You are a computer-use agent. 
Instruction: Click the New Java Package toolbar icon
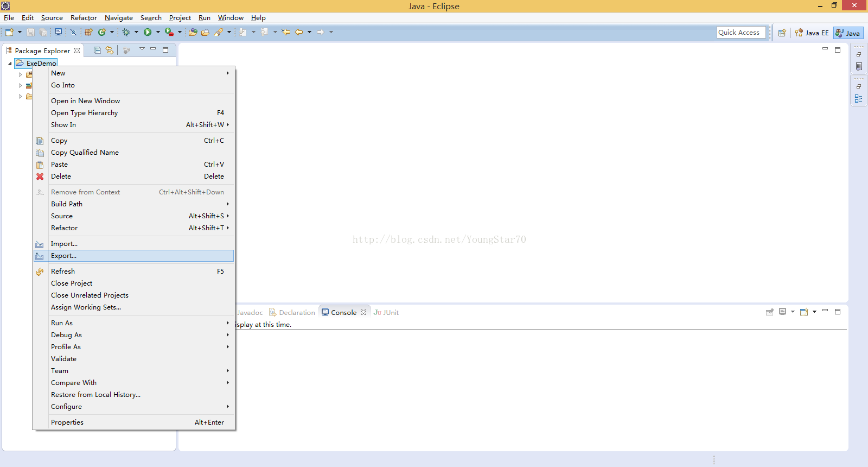pyautogui.click(x=88, y=33)
